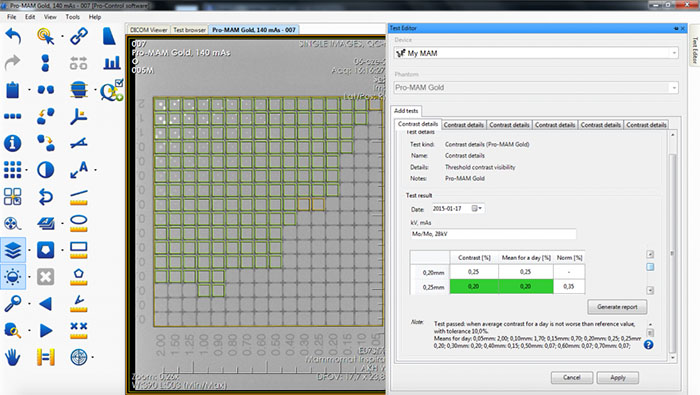Viewport: 700px width, 395px height.
Task: Toggle the brightness sun tool
Action: coord(12,277)
